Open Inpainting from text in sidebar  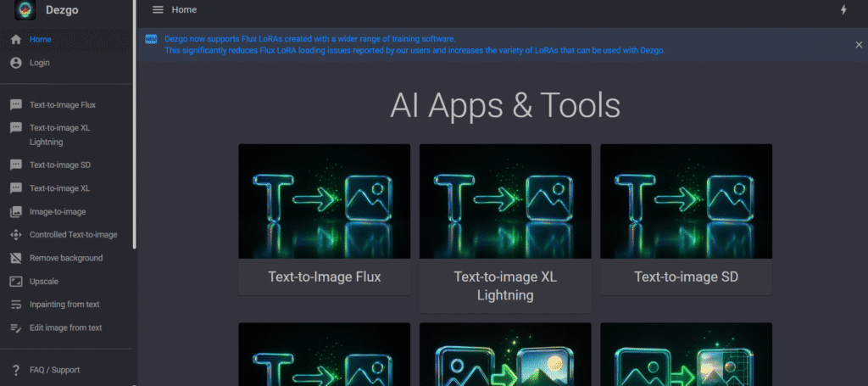[66, 305]
